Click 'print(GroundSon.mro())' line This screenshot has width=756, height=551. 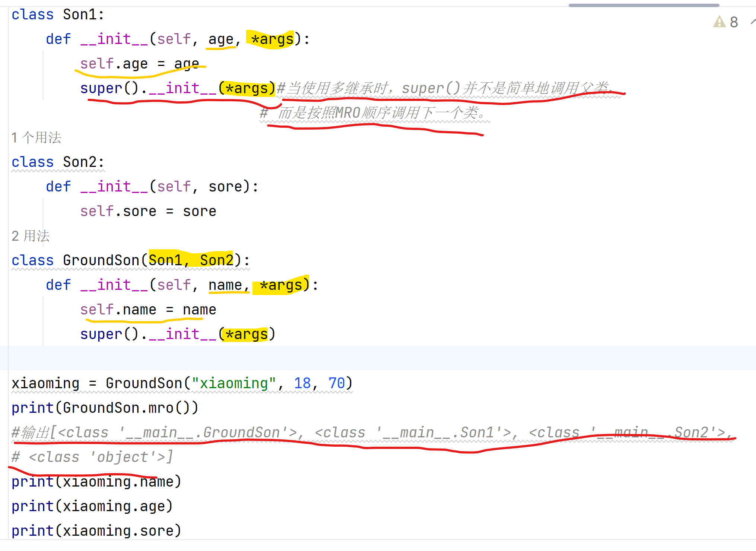coord(105,408)
